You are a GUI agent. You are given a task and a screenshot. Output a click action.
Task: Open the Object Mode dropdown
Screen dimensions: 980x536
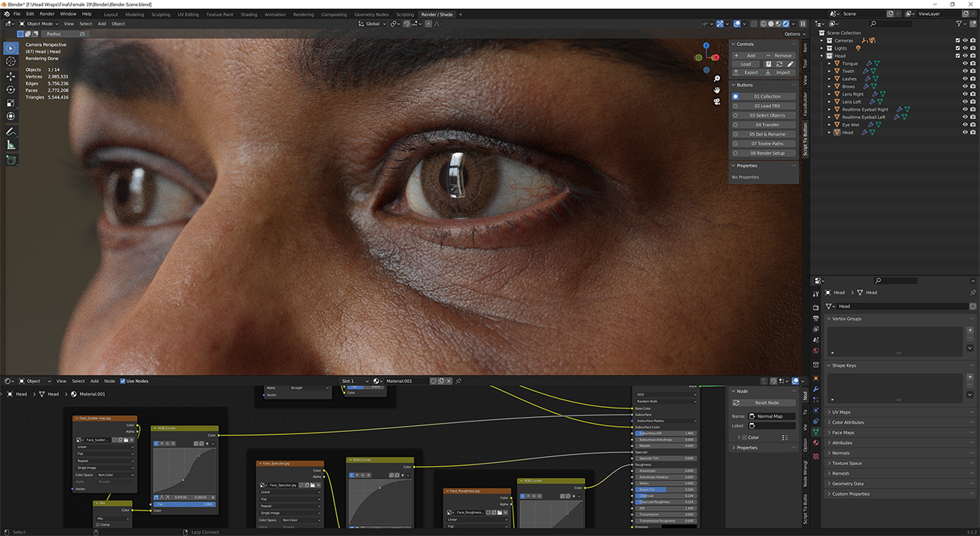(x=40, y=23)
